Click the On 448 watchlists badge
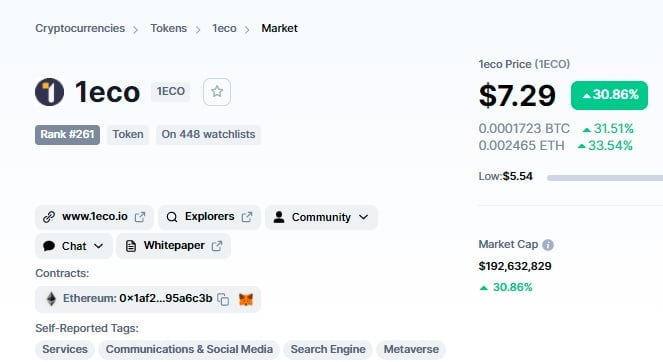The image size is (663, 362). coord(208,134)
